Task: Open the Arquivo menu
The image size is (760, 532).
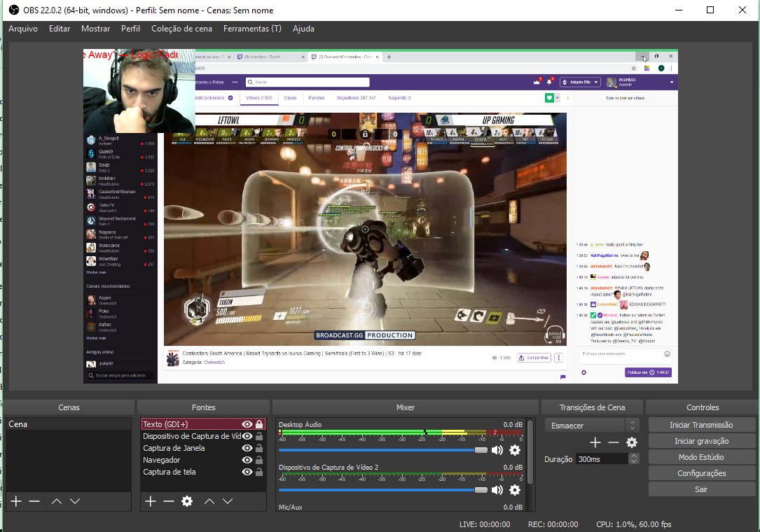Action: [23, 29]
